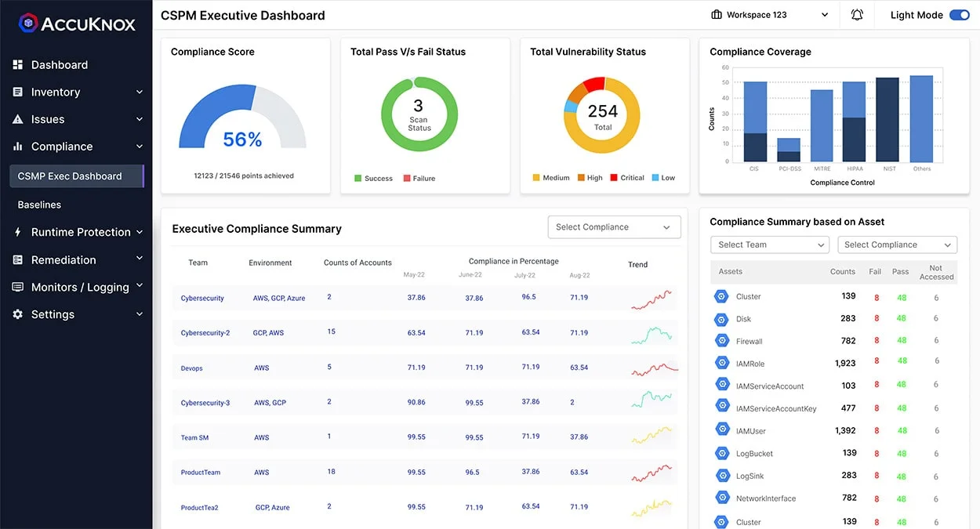Click the Firewall asset shield icon
Viewport: 980px width, 529px height.
pyautogui.click(x=721, y=340)
